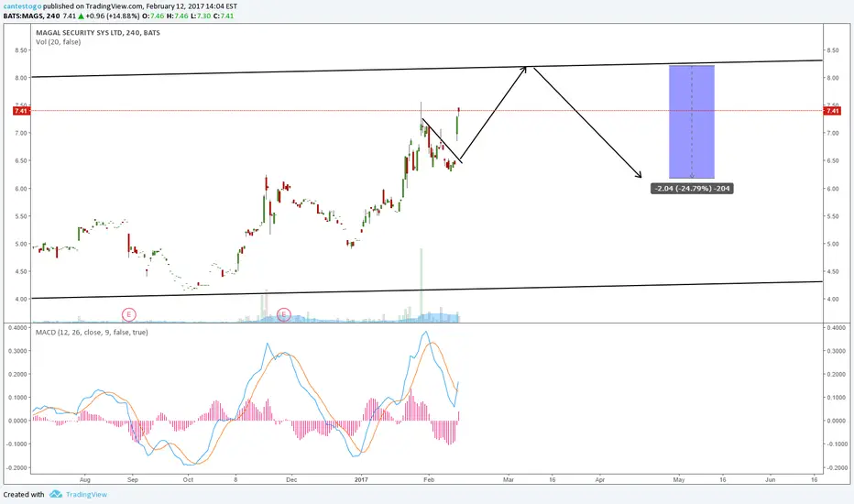
Task: Click the 0.0000 value on left MACD axis
Action: tap(18, 422)
